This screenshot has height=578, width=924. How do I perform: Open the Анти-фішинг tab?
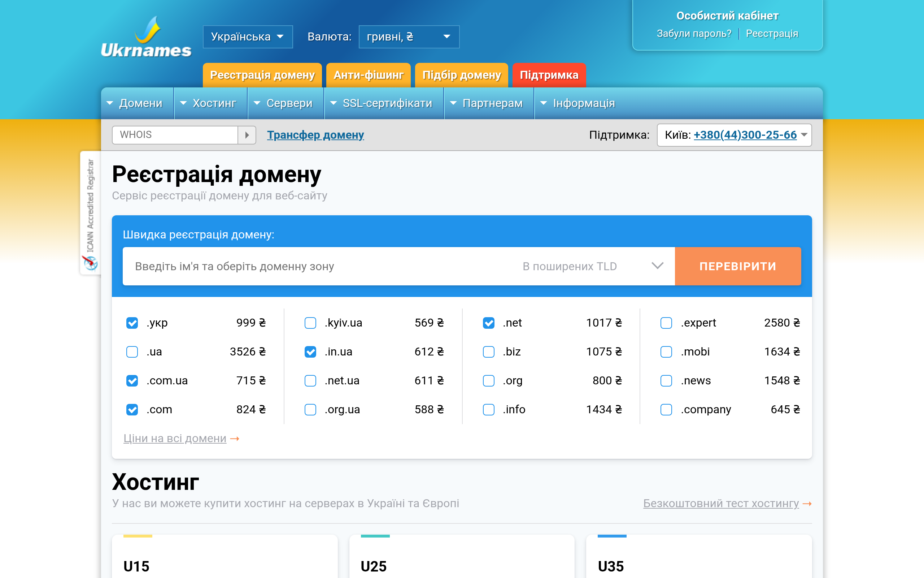369,75
